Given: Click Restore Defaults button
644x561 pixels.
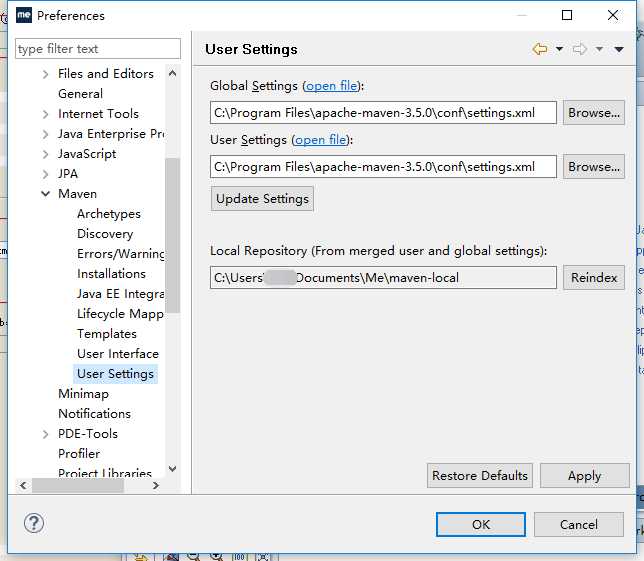Looking at the screenshot, I should pos(480,476).
